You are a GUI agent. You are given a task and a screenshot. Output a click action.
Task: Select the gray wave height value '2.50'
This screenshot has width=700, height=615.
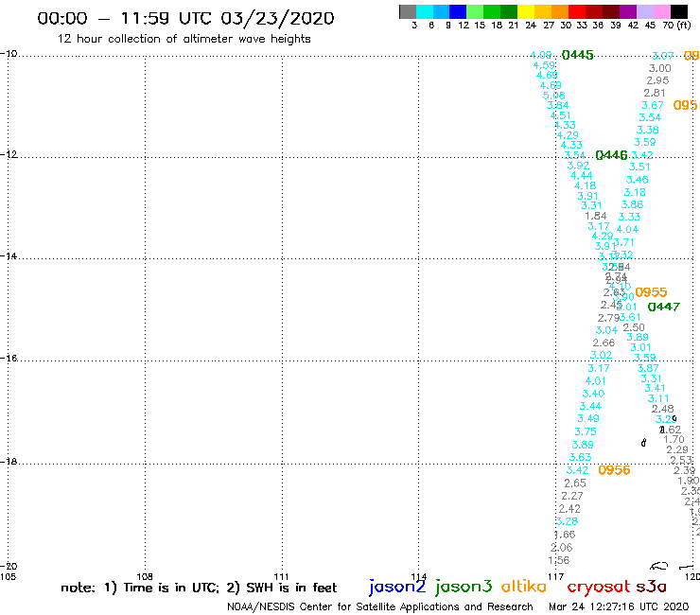click(x=634, y=327)
